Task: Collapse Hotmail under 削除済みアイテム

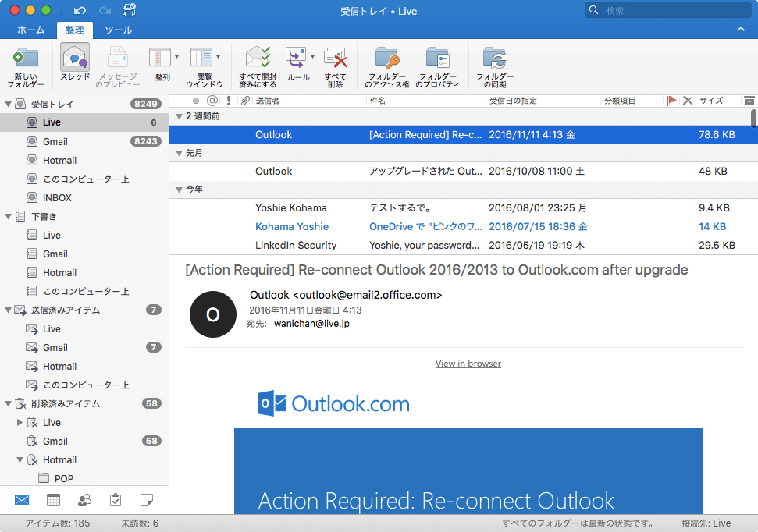Action: pyautogui.click(x=20, y=460)
